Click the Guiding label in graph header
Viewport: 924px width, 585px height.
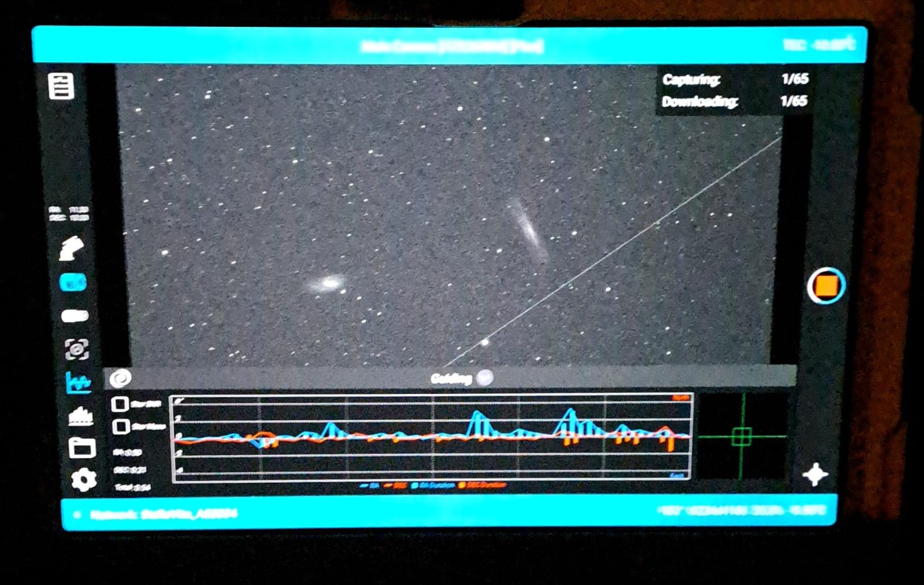coord(451,379)
